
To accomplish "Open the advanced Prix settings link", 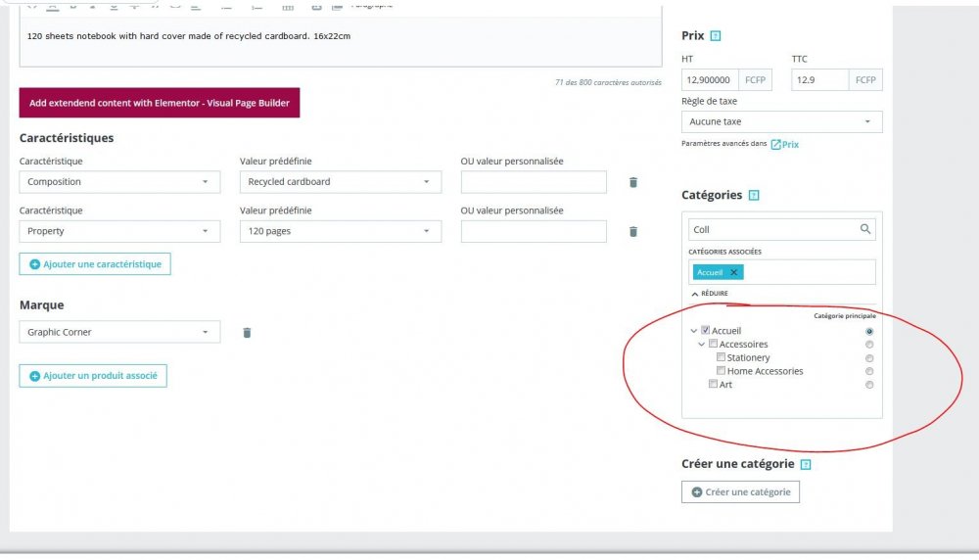I will tap(784, 145).
